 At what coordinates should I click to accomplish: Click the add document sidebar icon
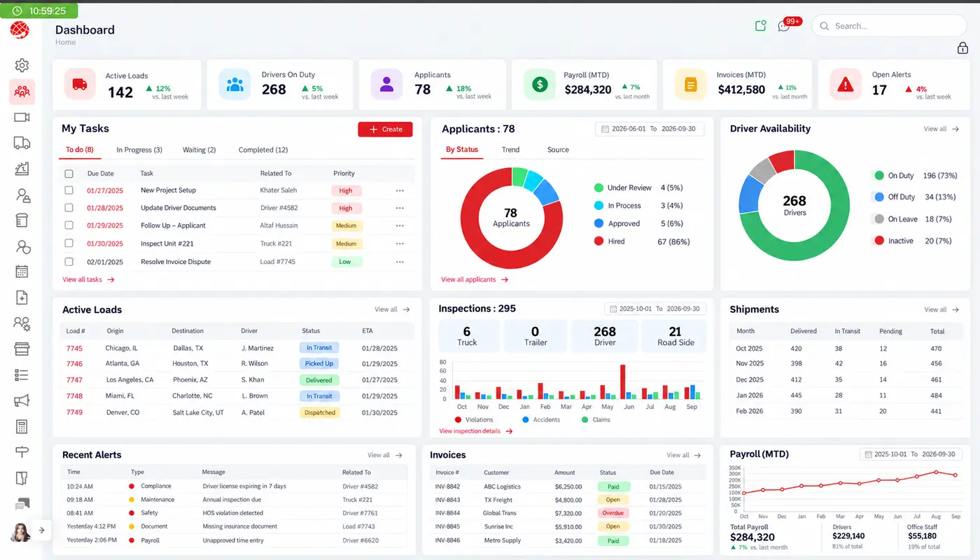pyautogui.click(x=22, y=297)
